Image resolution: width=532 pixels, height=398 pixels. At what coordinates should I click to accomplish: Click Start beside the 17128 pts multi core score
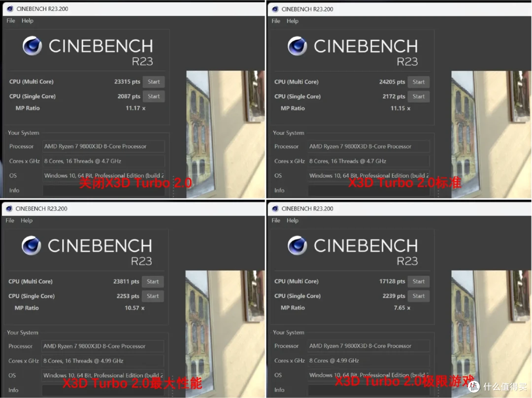419,281
